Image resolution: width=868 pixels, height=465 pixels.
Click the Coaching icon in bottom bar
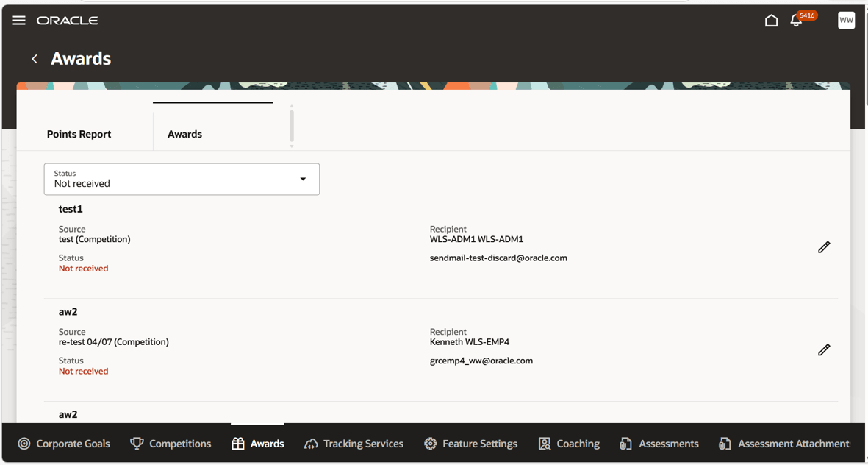pyautogui.click(x=544, y=444)
